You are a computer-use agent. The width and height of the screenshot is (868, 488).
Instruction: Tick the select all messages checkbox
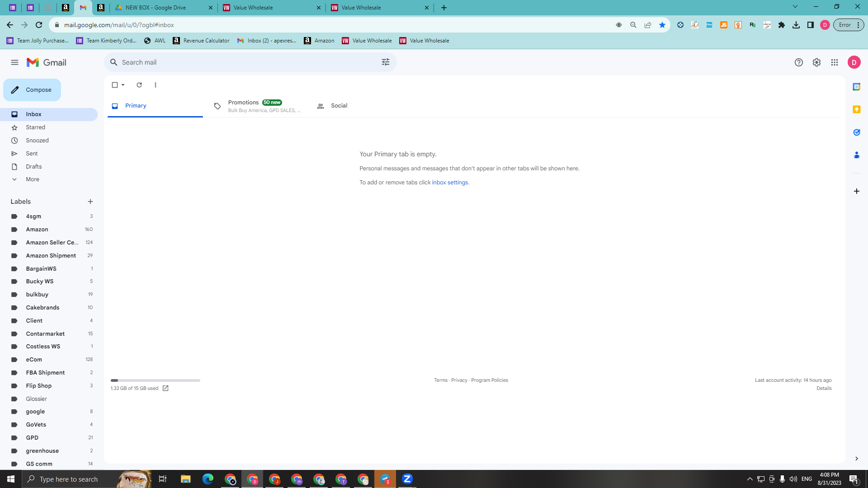pos(115,85)
